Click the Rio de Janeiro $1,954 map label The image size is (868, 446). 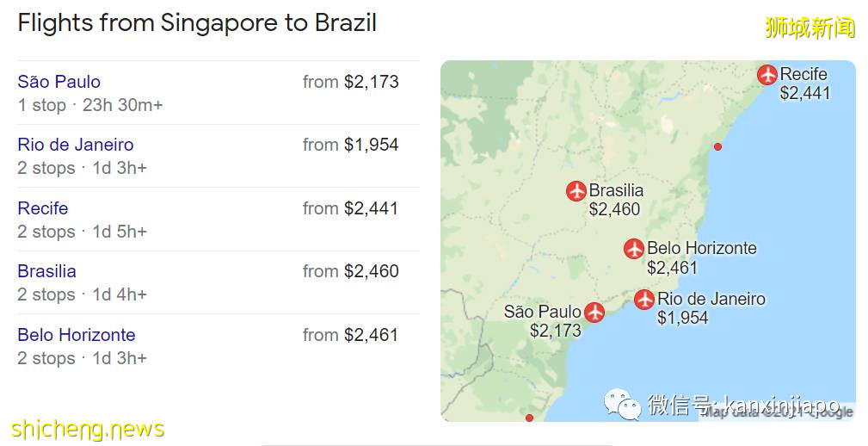pyautogui.click(x=683, y=318)
